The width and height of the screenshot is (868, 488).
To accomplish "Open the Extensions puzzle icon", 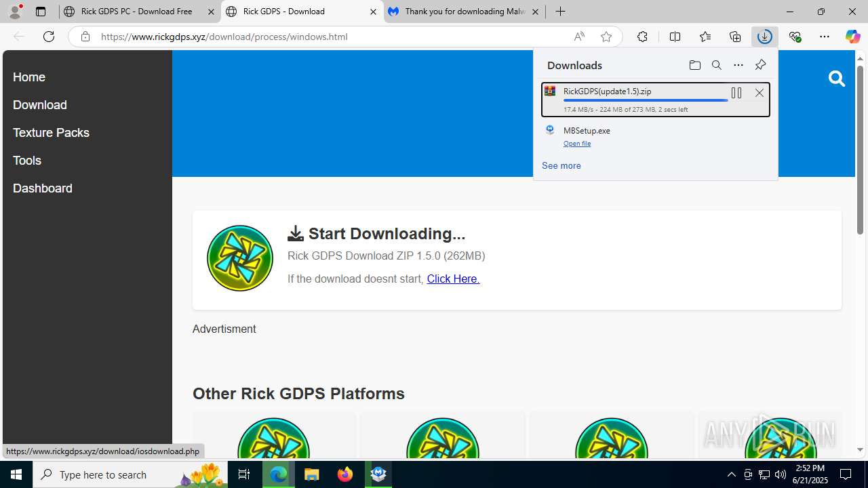I will pyautogui.click(x=642, y=37).
